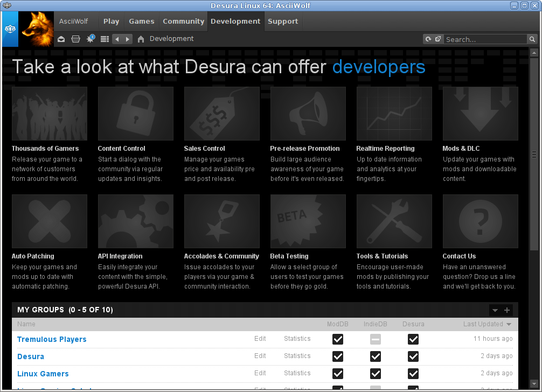Image resolution: width=542 pixels, height=392 pixels.
Task: Open the Contact Us heading link
Action: (459, 256)
